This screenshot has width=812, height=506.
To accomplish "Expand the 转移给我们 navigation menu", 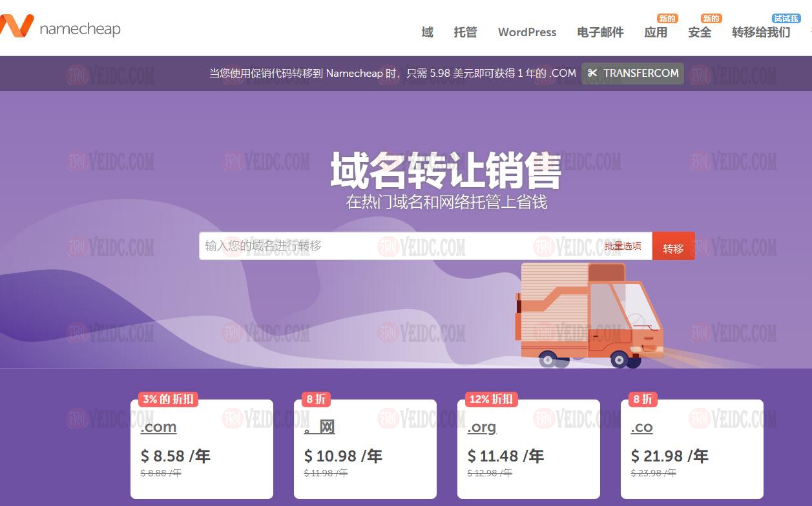I will click(x=760, y=32).
